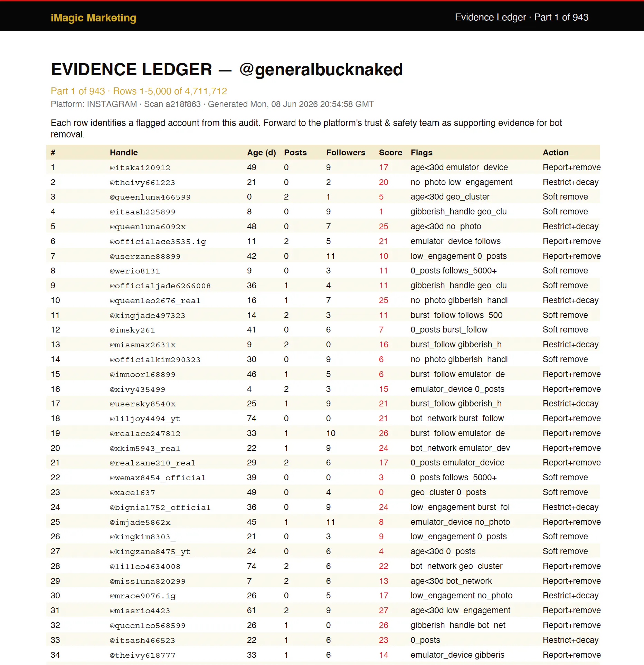The height and width of the screenshot is (665, 644).
Task: Select handle @mrace9076.ig
Action: [143, 596]
